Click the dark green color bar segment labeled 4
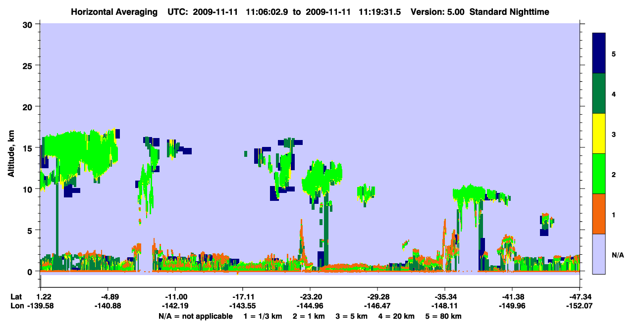 (599, 94)
